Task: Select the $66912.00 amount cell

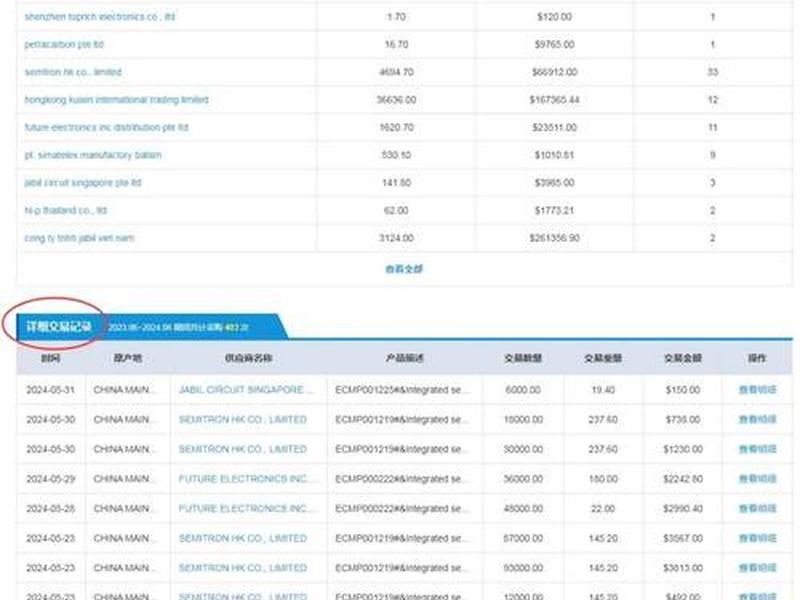Action: tap(555, 72)
